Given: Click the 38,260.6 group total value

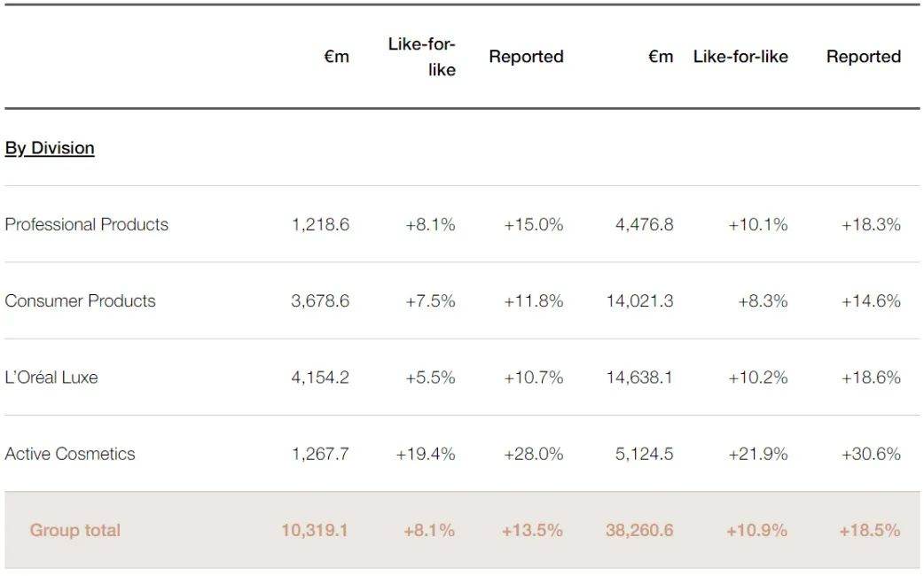Looking at the screenshot, I should (x=639, y=530).
